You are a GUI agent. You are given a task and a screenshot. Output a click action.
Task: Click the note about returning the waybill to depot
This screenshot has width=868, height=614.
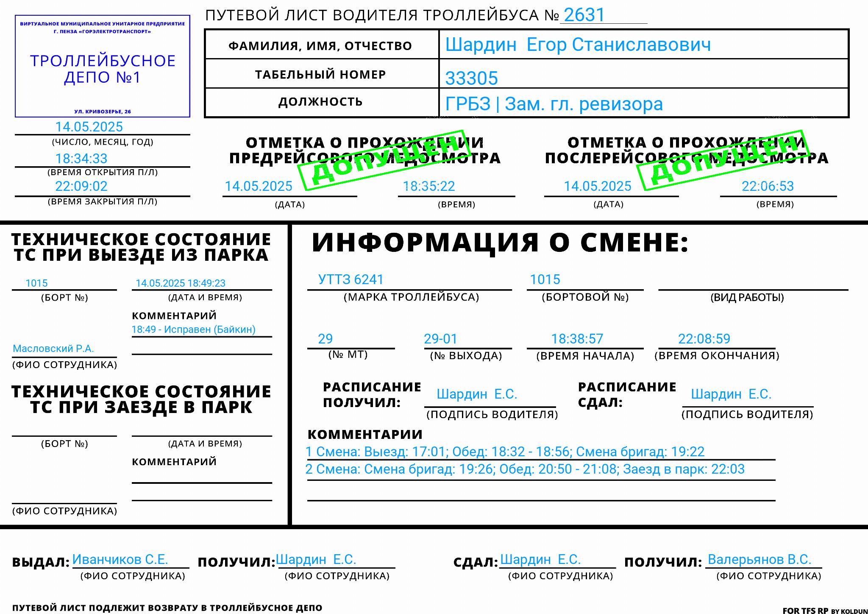tap(167, 608)
